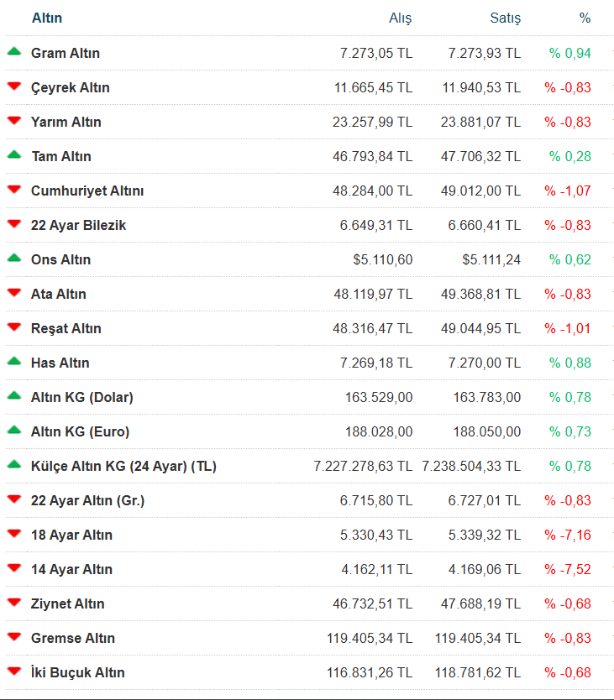Open the Ata Altın details link

(x=59, y=294)
